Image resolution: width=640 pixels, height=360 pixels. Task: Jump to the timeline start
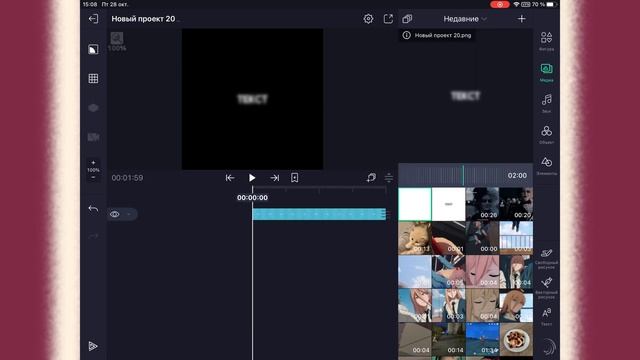click(x=230, y=178)
